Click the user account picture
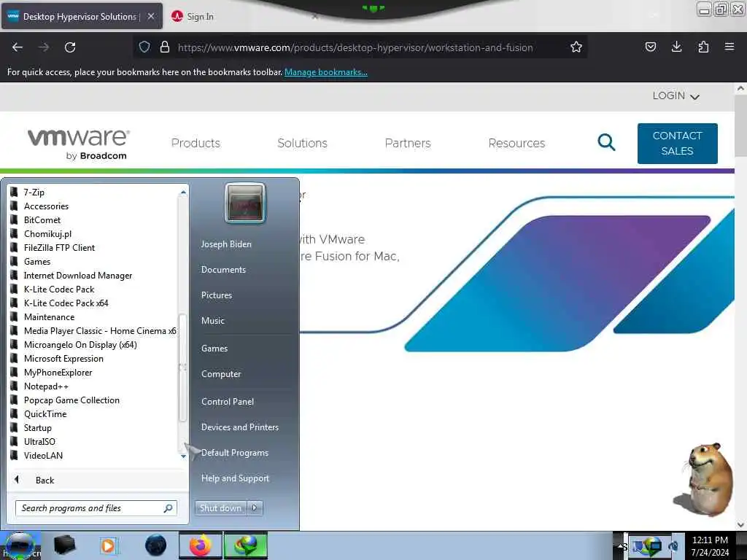Image resolution: width=747 pixels, height=560 pixels. point(245,203)
